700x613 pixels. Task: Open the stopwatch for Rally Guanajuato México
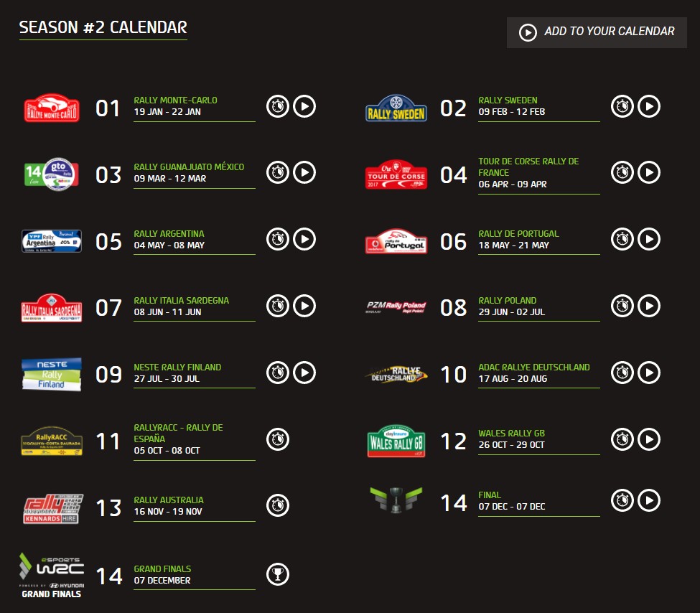tap(278, 173)
